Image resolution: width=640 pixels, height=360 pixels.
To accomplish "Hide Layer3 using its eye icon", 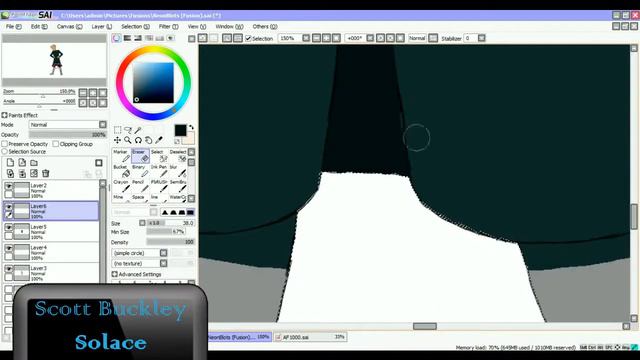I will pos(8,269).
